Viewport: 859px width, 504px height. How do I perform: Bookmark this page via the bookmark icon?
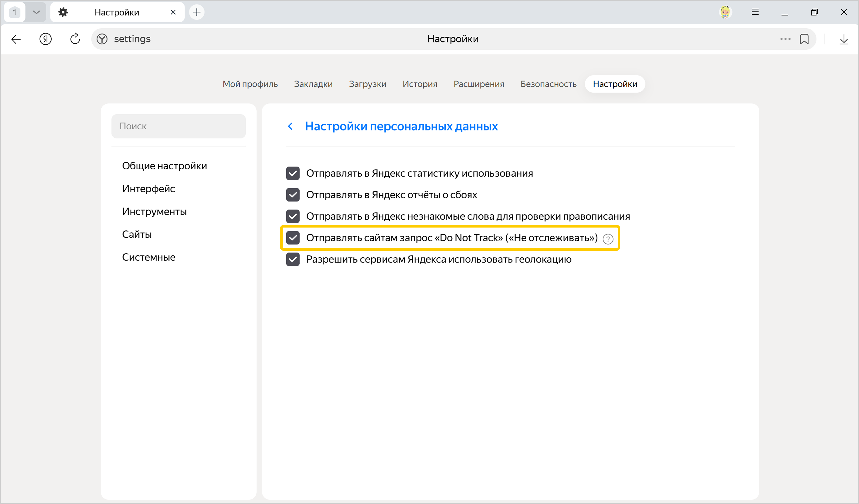(x=804, y=39)
